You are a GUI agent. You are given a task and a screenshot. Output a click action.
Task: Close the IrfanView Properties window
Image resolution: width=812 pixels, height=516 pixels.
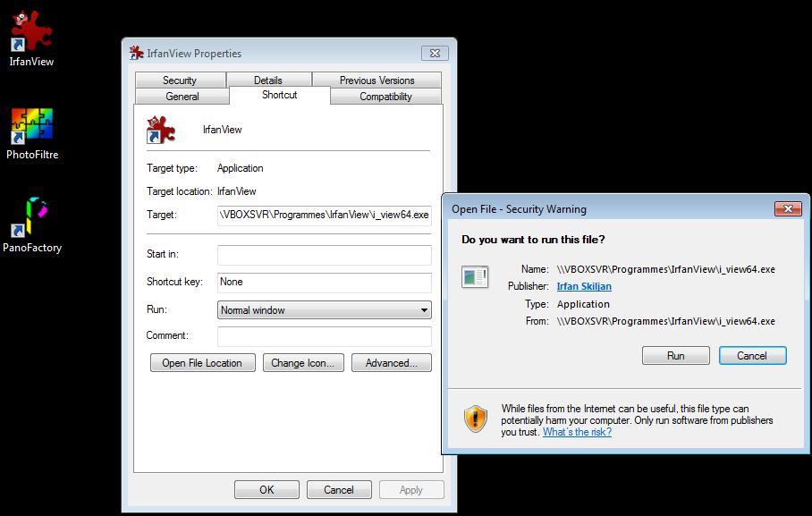click(x=435, y=54)
